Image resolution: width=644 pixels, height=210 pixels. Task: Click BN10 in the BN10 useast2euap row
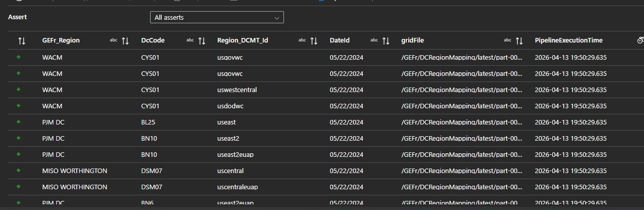click(x=149, y=155)
